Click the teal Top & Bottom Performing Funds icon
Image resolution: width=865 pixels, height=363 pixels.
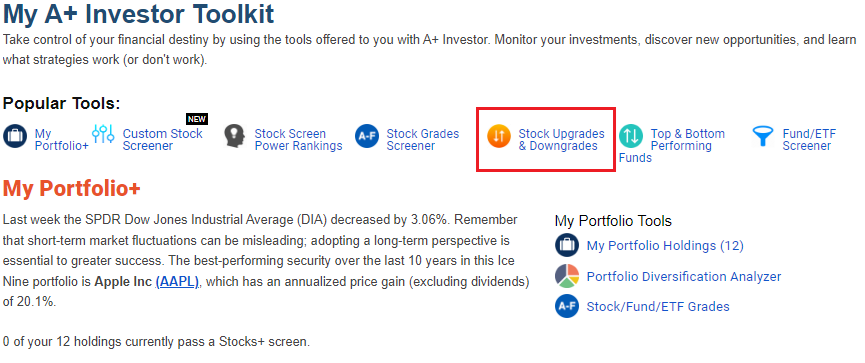coord(631,136)
